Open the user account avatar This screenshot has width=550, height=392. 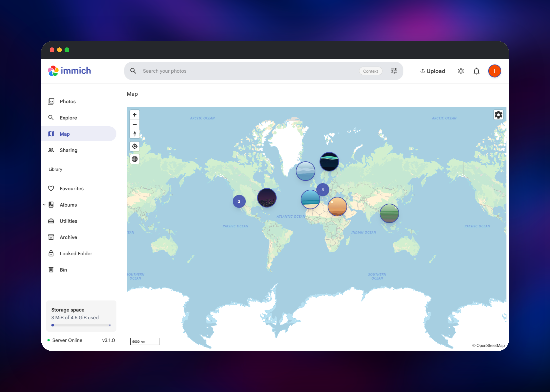pos(494,71)
